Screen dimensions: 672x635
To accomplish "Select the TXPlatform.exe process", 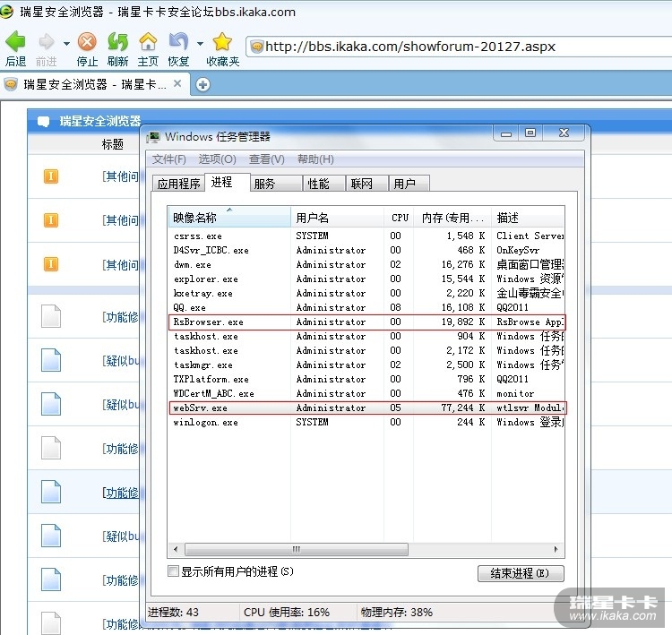I will (x=366, y=379).
